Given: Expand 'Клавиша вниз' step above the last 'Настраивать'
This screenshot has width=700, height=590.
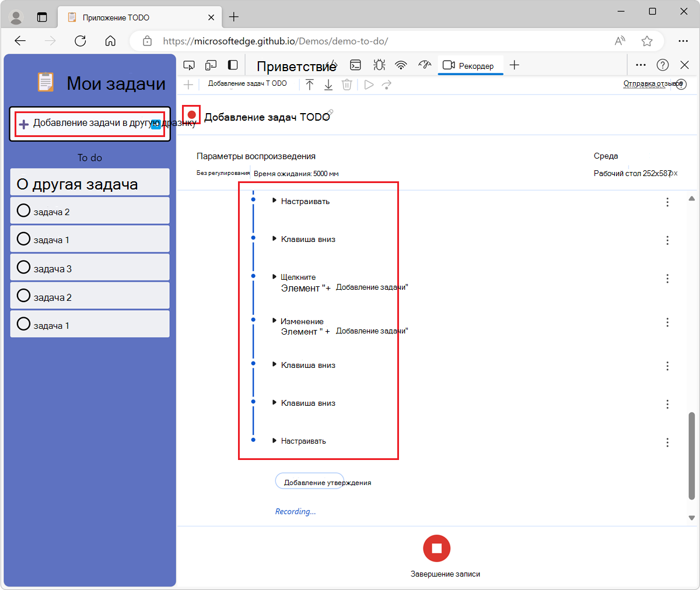Looking at the screenshot, I should (274, 402).
